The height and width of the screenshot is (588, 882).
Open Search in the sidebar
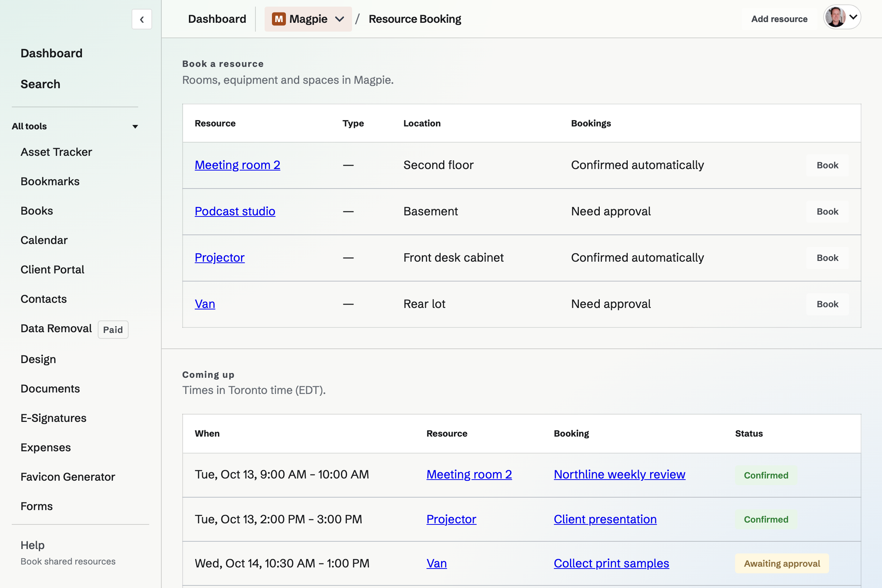(x=40, y=84)
